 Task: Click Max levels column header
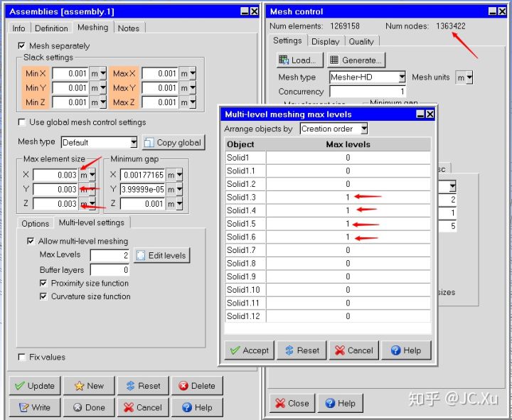[348, 144]
